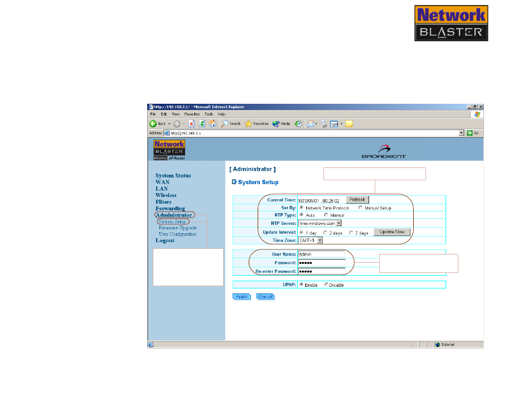Select NTP Type Auto option
This screenshot has width=532, height=414.
[302, 215]
